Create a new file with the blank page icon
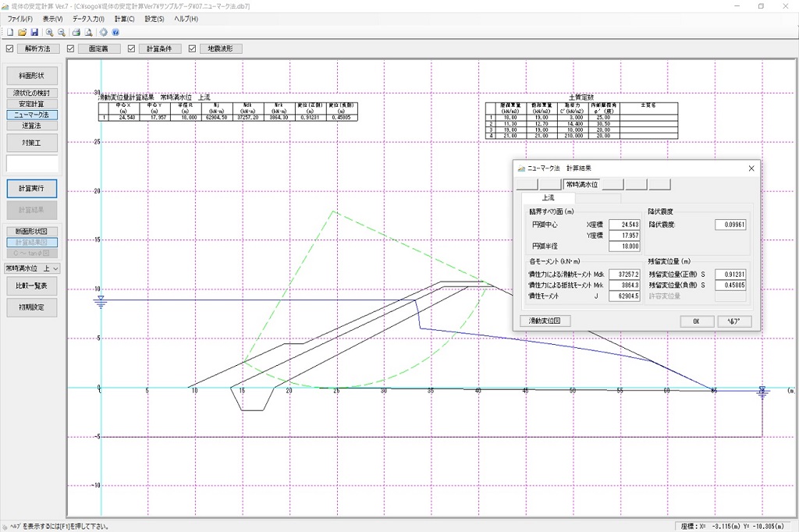Image resolution: width=799 pixels, height=532 pixels. click(x=10, y=32)
